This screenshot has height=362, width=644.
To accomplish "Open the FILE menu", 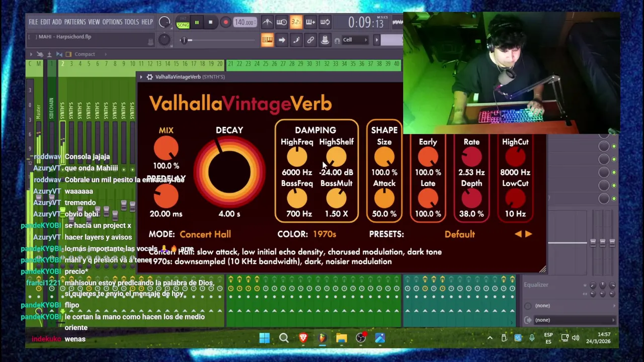I will 33,22.
